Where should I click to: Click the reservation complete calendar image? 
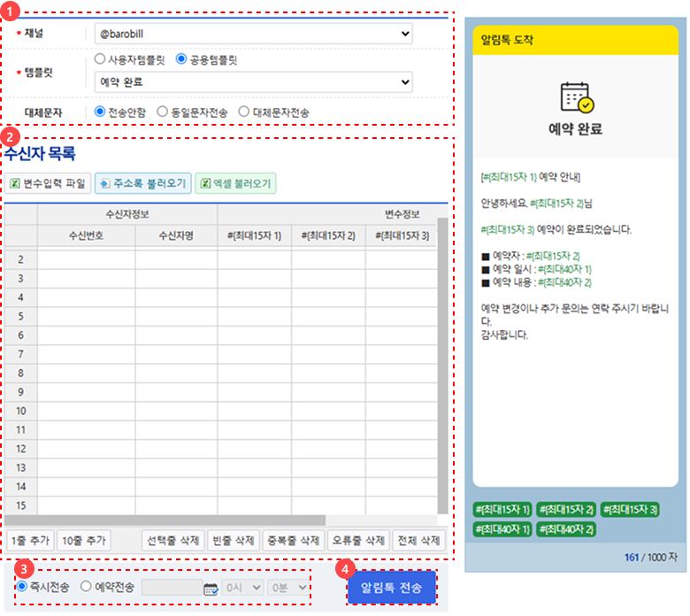[x=577, y=97]
